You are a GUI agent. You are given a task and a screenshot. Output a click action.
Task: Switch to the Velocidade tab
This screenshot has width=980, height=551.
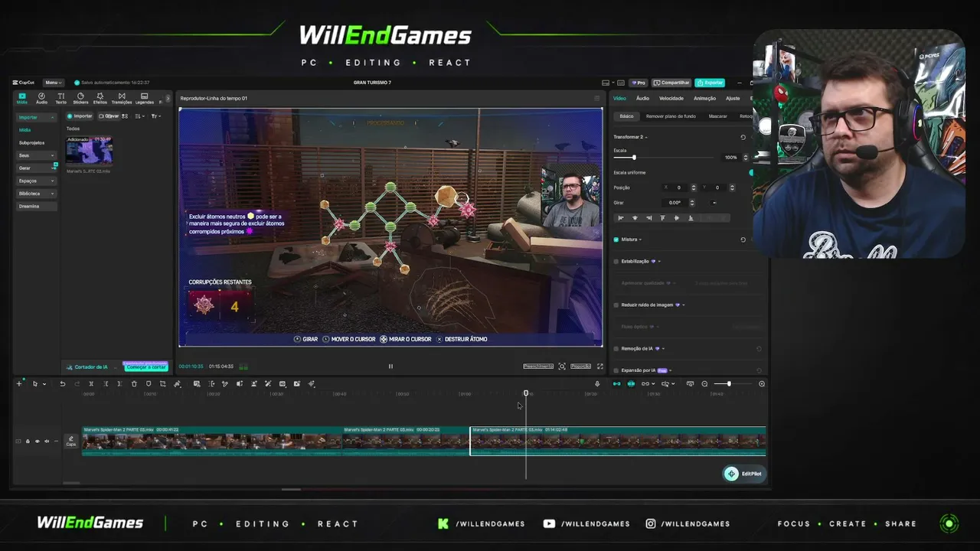point(671,98)
